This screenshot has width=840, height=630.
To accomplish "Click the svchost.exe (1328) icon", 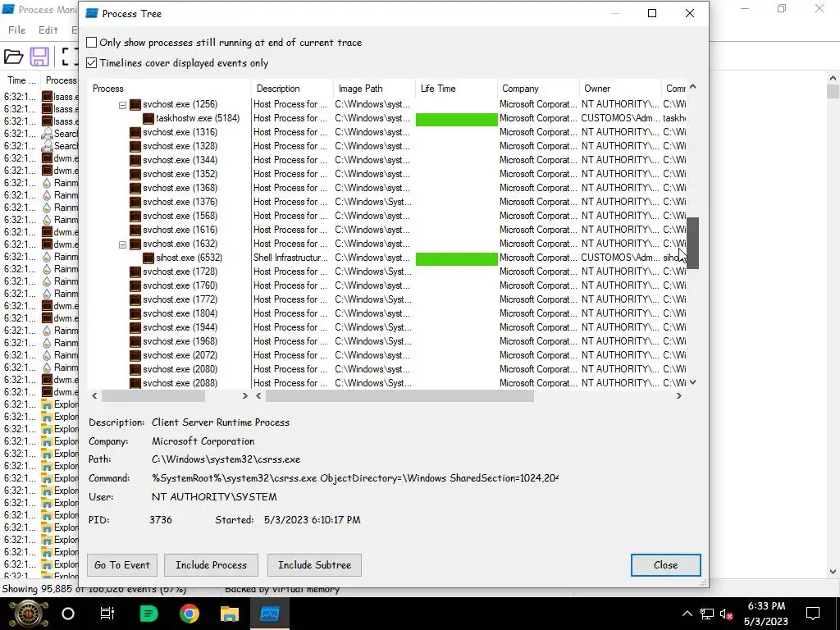I will pos(135,146).
